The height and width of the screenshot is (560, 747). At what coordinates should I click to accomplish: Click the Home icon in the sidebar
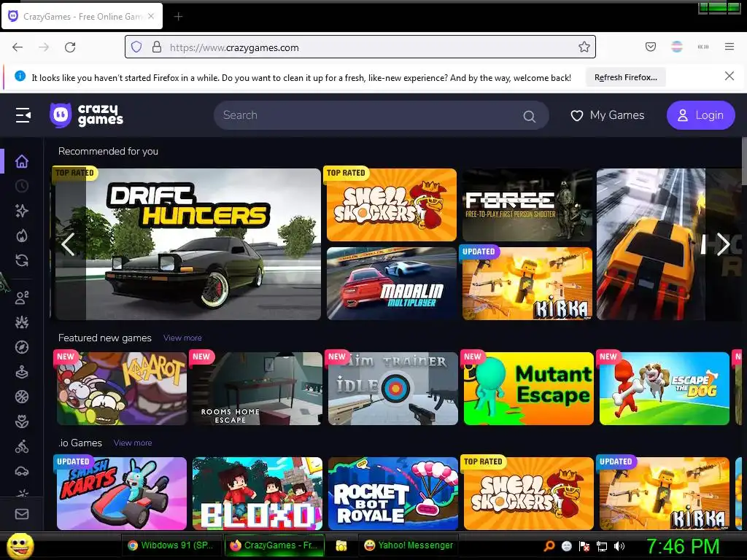click(x=22, y=161)
